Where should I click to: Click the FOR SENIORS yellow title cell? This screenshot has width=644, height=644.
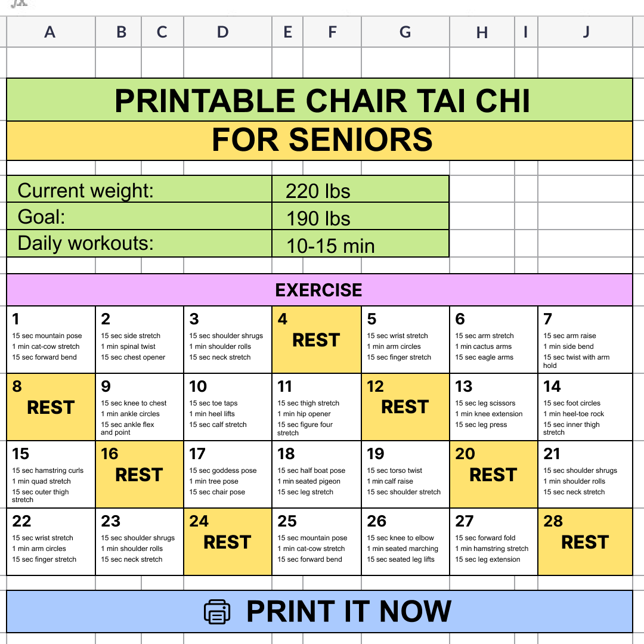click(320, 141)
